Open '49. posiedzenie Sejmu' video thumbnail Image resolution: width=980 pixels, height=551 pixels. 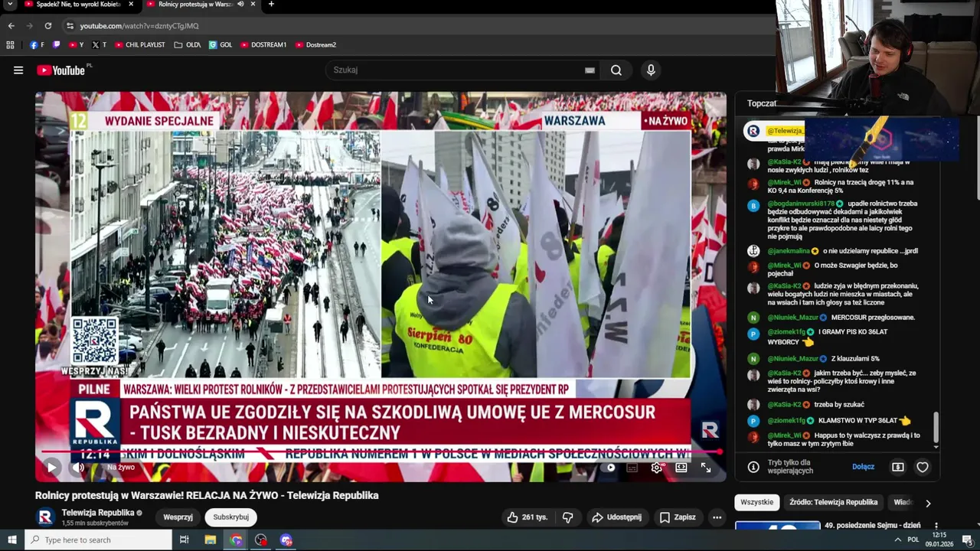(777, 525)
